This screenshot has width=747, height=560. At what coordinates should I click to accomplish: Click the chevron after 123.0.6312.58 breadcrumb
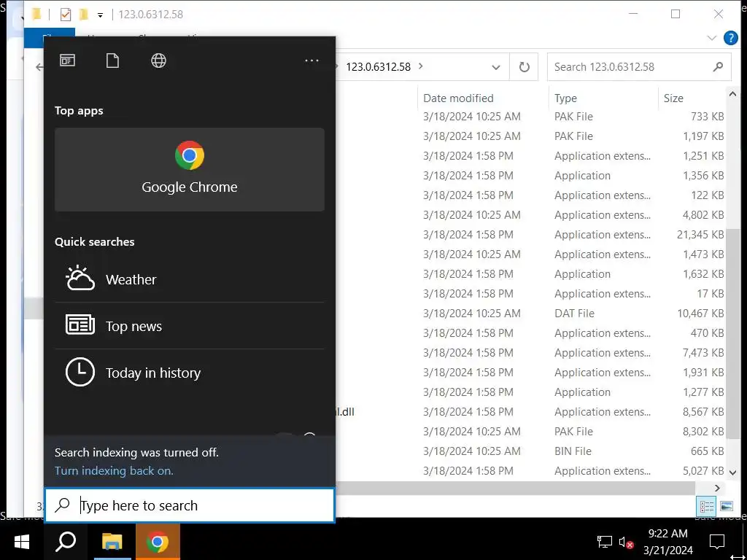click(x=421, y=66)
